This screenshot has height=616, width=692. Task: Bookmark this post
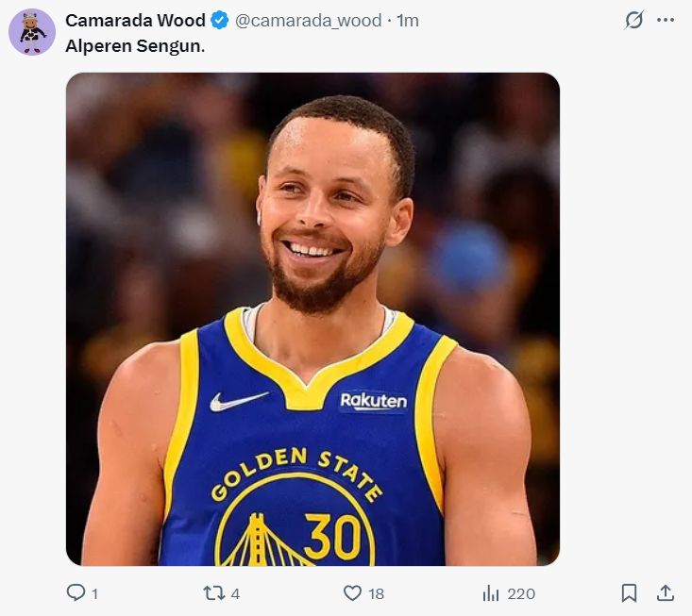[629, 592]
